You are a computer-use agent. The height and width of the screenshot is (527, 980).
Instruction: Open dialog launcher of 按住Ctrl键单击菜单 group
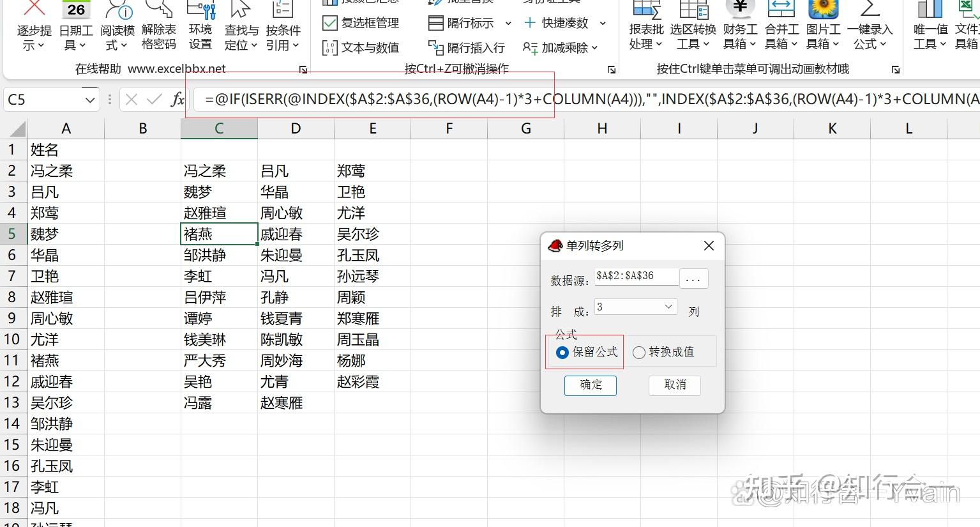(896, 70)
